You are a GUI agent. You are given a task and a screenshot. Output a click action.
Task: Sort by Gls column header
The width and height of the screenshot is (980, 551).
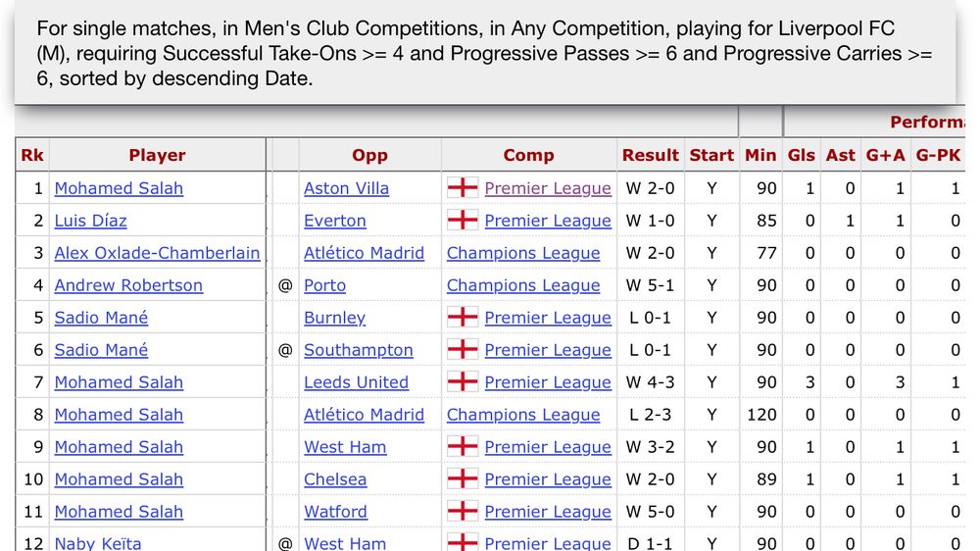pos(802,155)
